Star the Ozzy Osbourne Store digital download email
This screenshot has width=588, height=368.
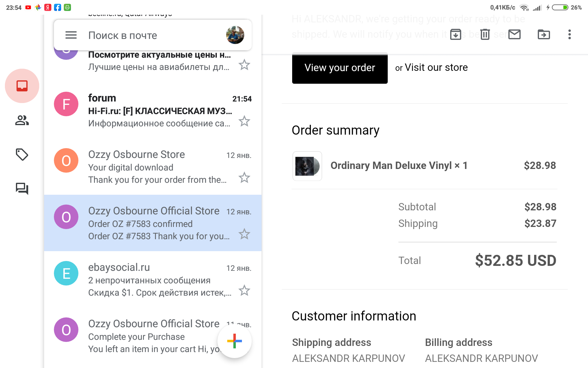click(244, 178)
